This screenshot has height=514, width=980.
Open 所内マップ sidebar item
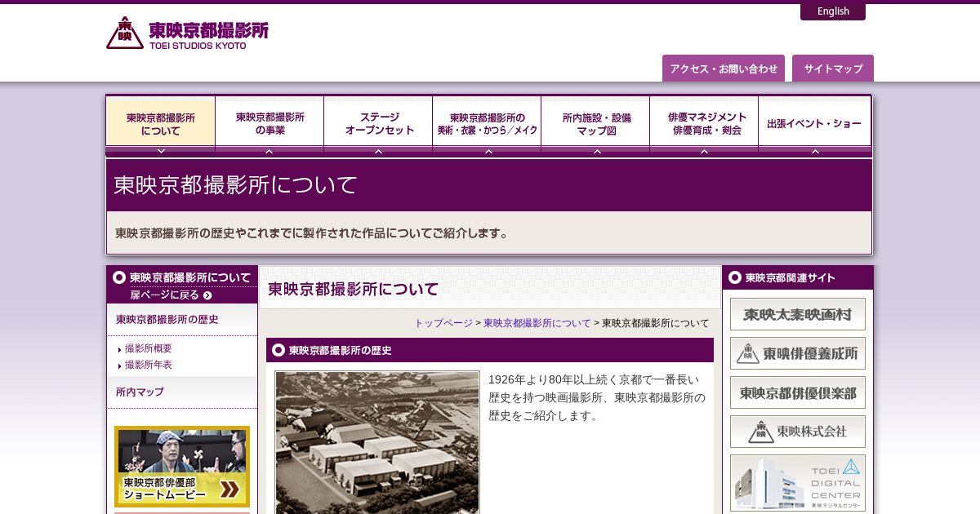pyautogui.click(x=182, y=392)
